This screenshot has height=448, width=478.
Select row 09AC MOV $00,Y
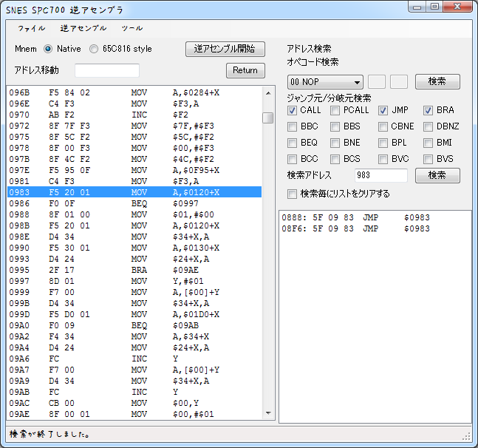(x=134, y=403)
